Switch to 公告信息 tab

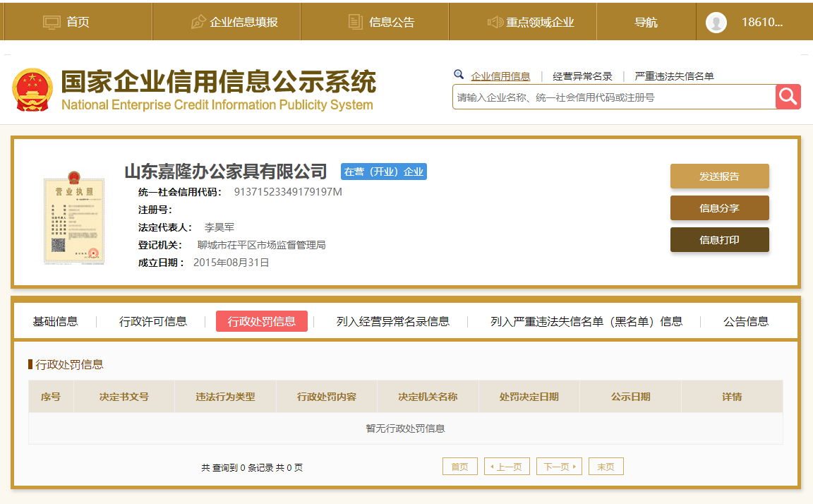click(745, 321)
